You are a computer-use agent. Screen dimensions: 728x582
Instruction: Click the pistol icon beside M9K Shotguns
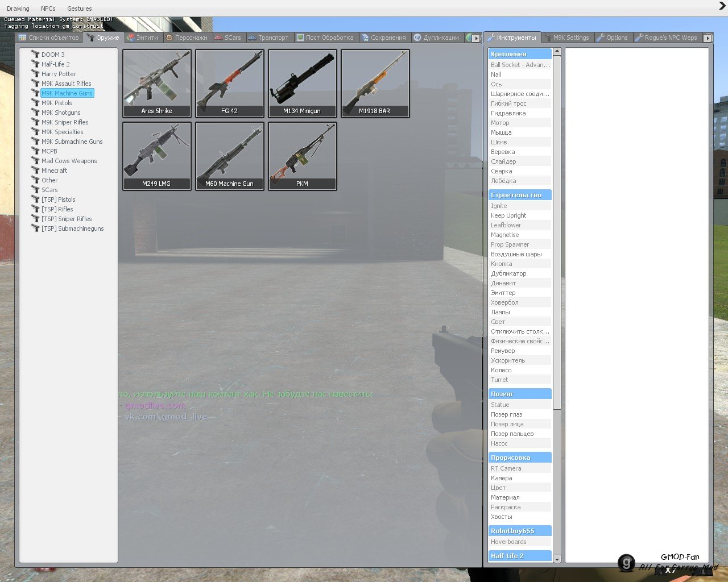[35, 113]
